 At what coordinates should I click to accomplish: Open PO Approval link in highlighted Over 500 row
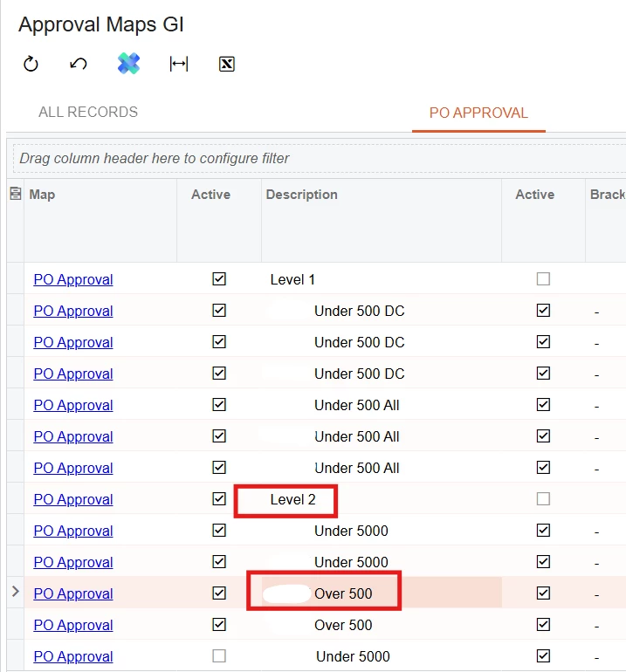73,593
